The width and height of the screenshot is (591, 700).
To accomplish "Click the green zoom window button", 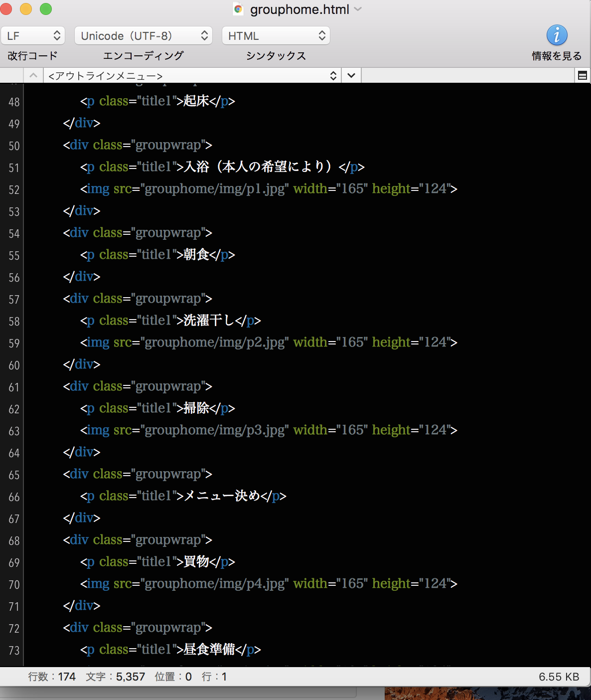I will (x=46, y=9).
